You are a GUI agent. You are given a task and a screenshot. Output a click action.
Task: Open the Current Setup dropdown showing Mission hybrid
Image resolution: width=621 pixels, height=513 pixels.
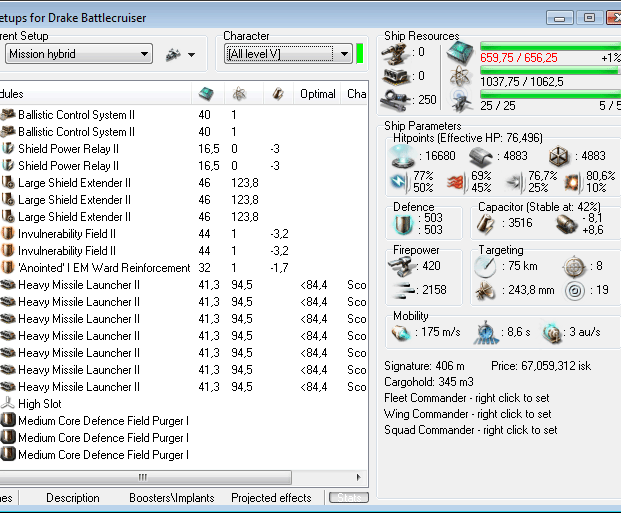[x=79, y=54]
